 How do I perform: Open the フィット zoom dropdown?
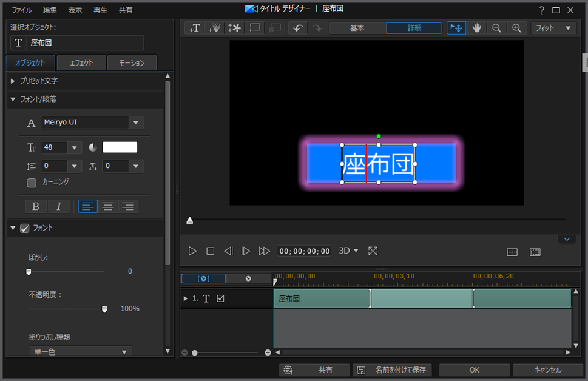tap(553, 28)
